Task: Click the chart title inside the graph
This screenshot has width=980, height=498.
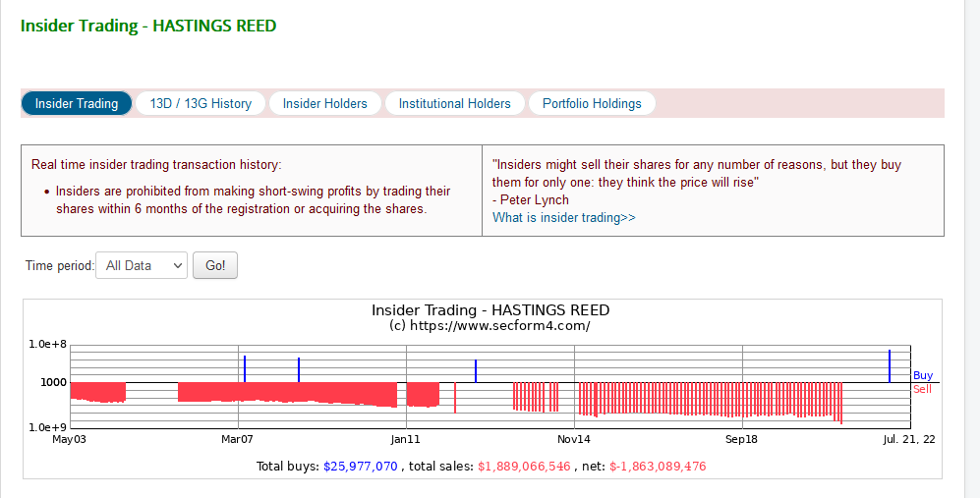Action: (490, 310)
